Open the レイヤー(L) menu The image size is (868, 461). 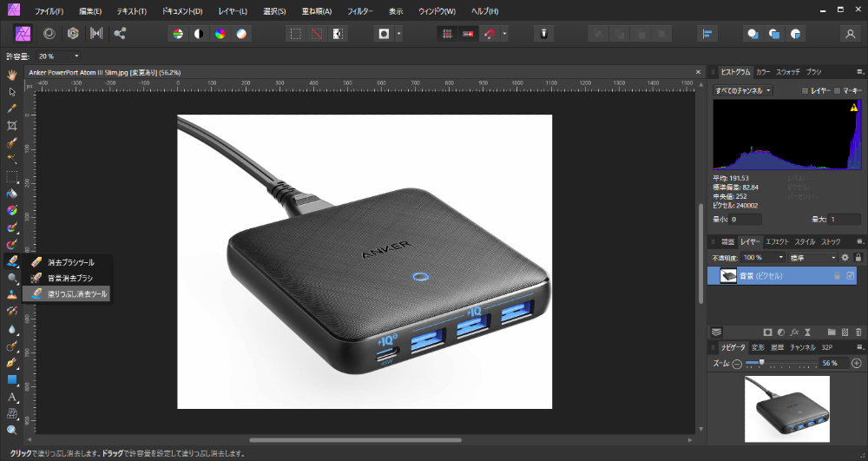pyautogui.click(x=233, y=11)
